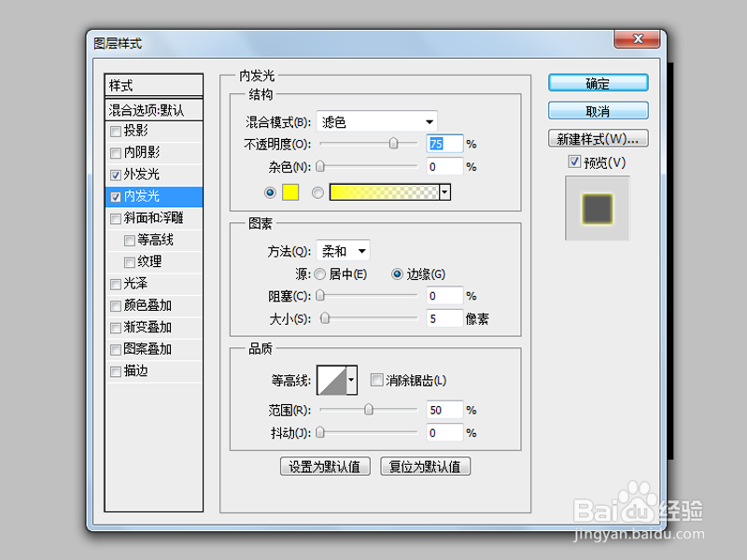Click the 抖动 jitter value field
This screenshot has width=747, height=560.
pyautogui.click(x=445, y=433)
